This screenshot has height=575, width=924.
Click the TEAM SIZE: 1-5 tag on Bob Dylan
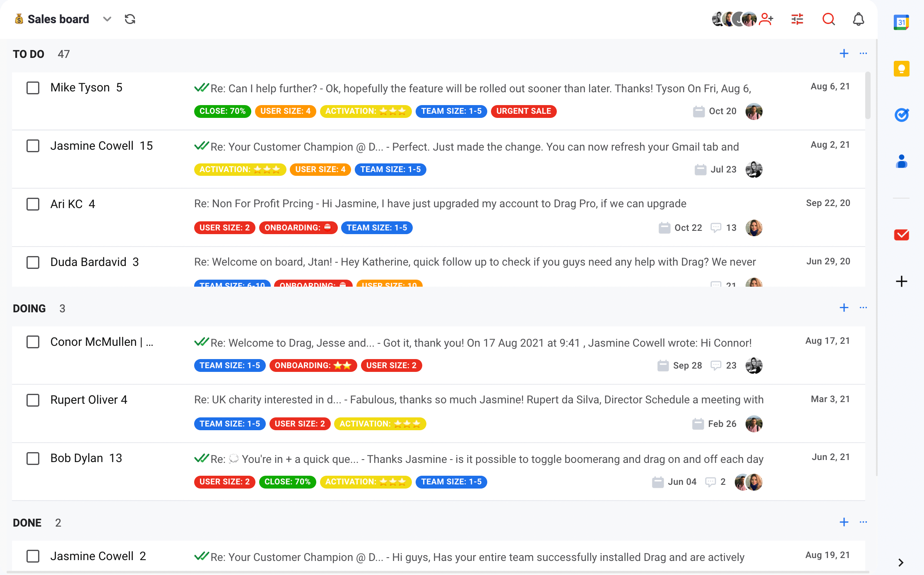(x=451, y=482)
